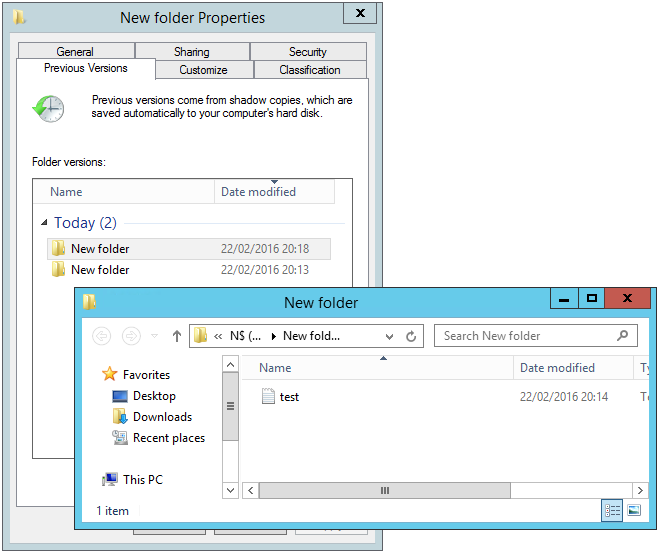Open Downloads in navigation pane
Image resolution: width=663 pixels, height=558 pixels.
162,417
